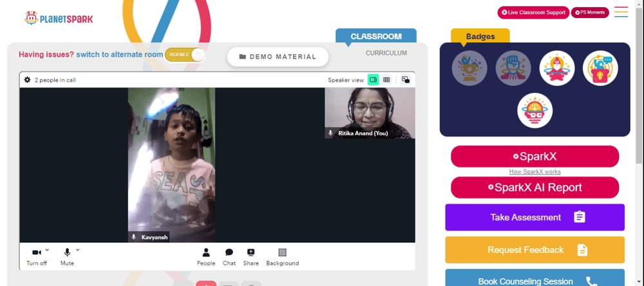Open SparkX AI Report
644x286 pixels.
(x=535, y=187)
